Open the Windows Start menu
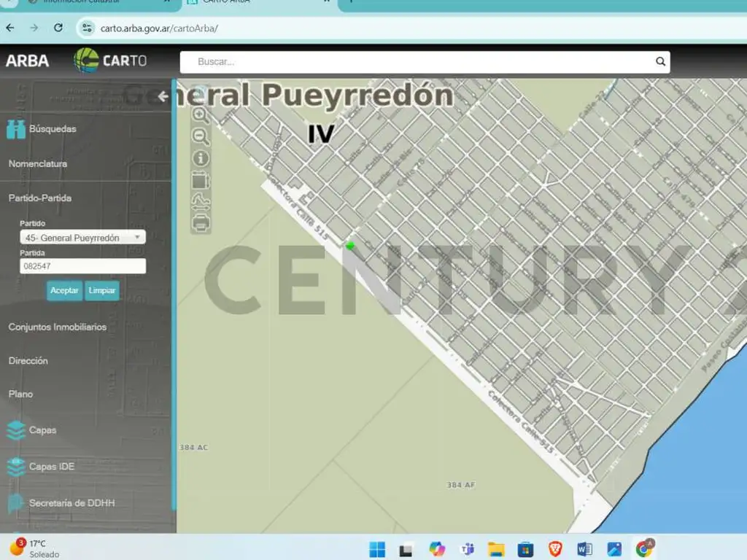This screenshot has width=747, height=560. coord(377,549)
